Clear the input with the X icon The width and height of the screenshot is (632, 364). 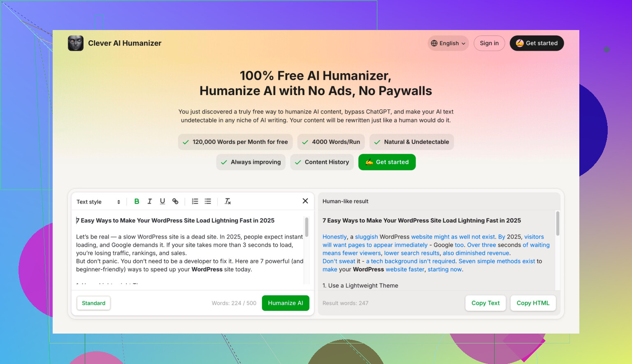[305, 201]
